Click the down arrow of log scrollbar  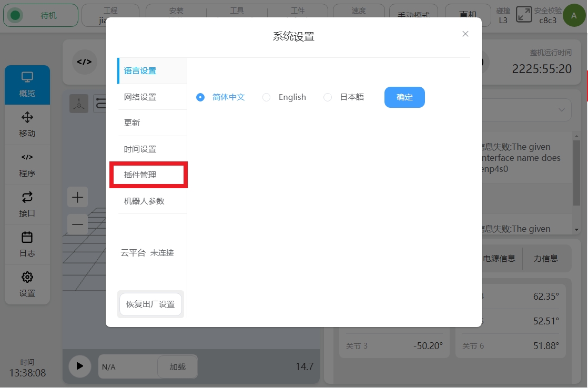point(576,230)
